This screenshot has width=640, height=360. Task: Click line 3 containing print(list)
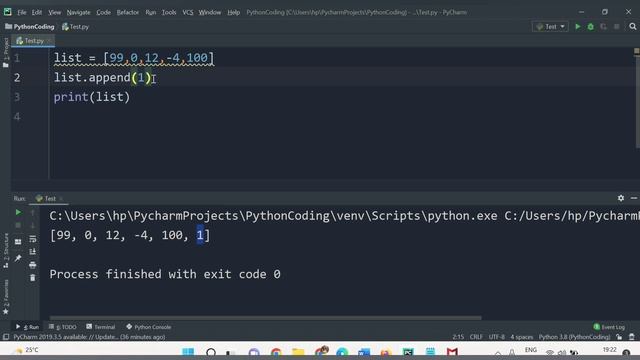(92, 97)
